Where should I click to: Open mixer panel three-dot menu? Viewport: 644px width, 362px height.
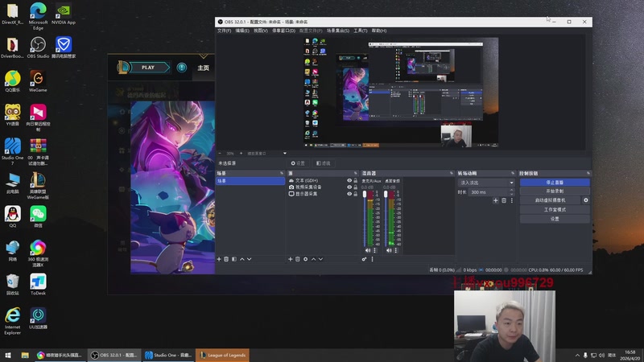coord(373,259)
